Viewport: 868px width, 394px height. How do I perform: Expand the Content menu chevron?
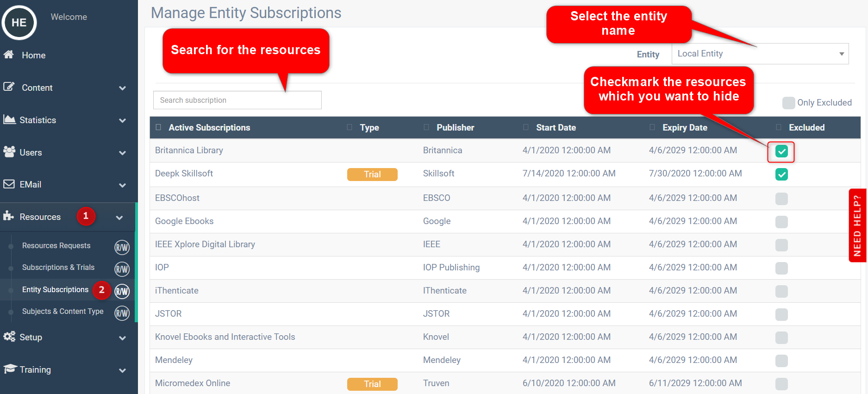tap(122, 88)
